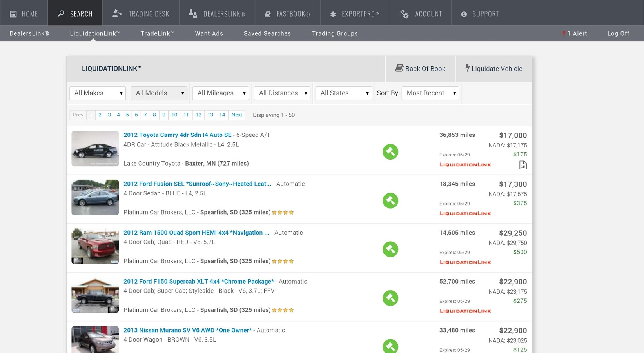Click the Liquidate Vehicle lightning icon
644x353 pixels.
(x=468, y=68)
